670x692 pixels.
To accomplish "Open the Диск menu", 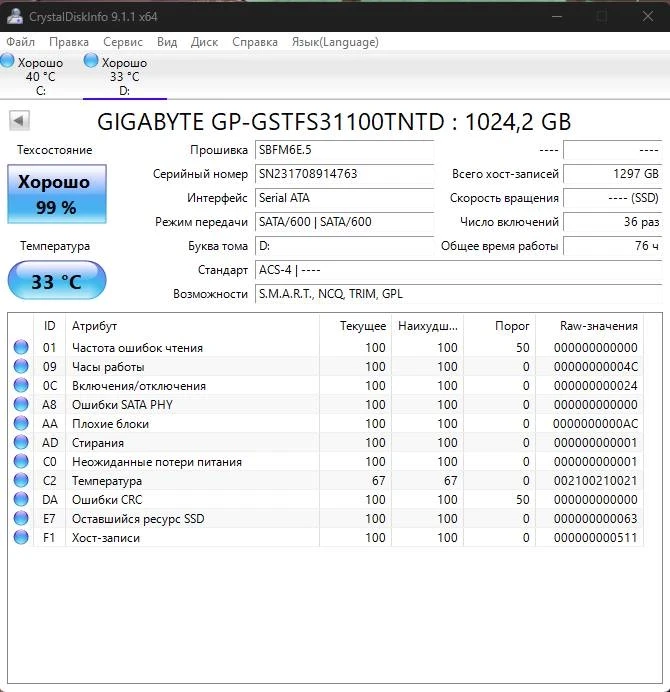I will coord(204,42).
